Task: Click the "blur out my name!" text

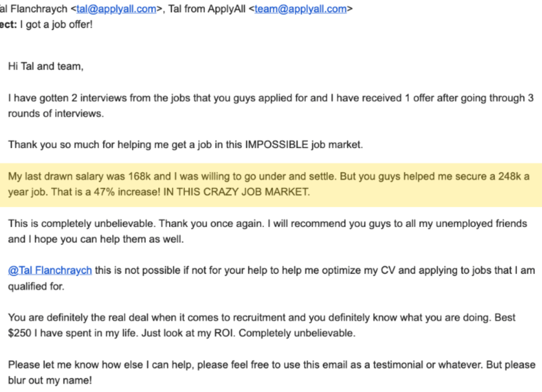Action: coord(50,380)
